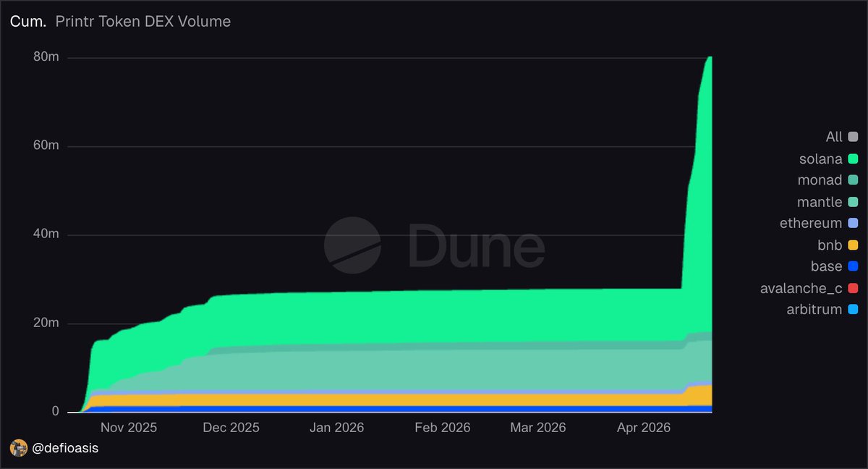The height and width of the screenshot is (469, 868).
Task: Click the avalanche_c legend color swatch
Action: tap(854, 288)
